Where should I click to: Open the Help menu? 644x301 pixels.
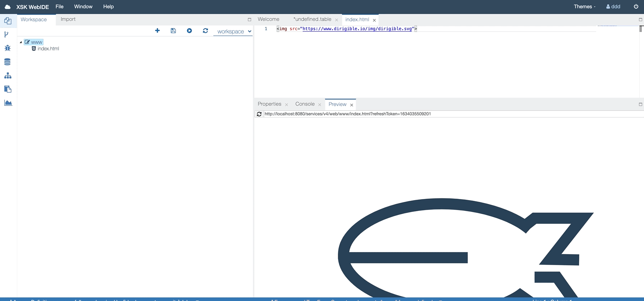pos(108,6)
